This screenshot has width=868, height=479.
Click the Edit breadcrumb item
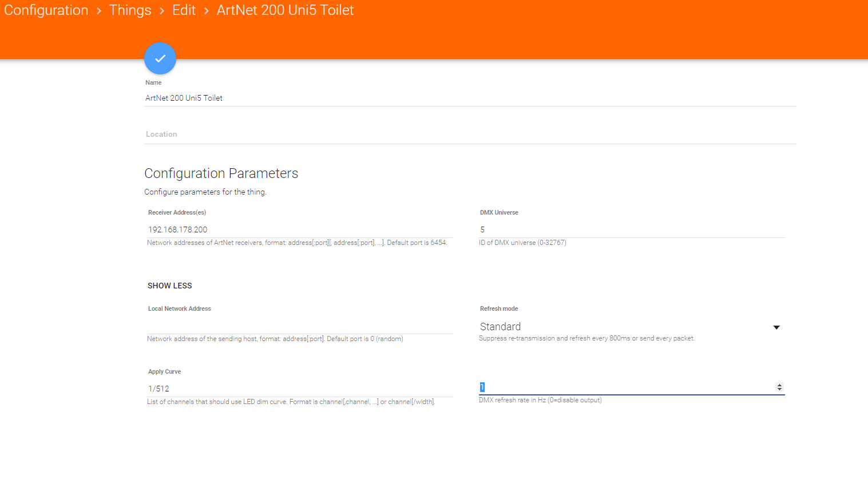coord(184,10)
